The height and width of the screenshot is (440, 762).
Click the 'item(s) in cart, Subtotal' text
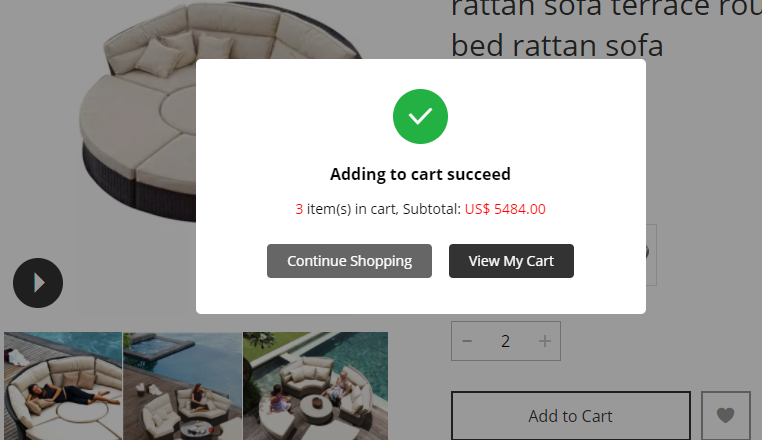[383, 209]
